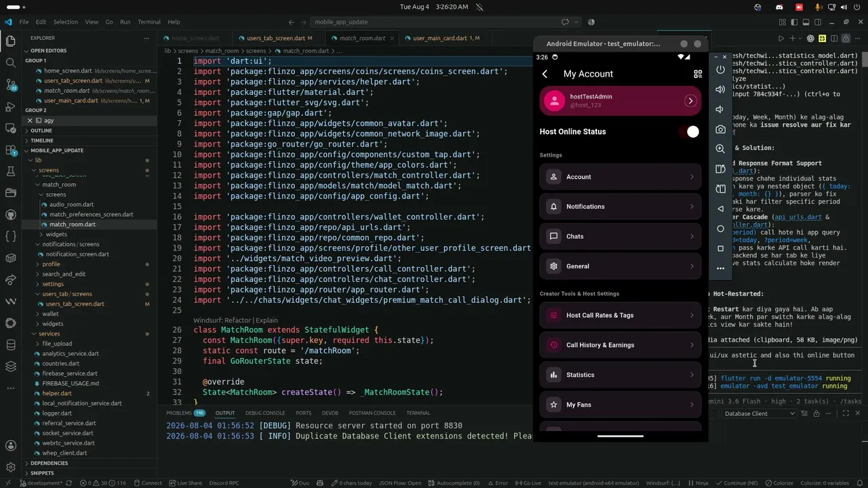Viewport: 868px width, 488px height.
Task: Click the emulator power button
Action: (x=720, y=70)
